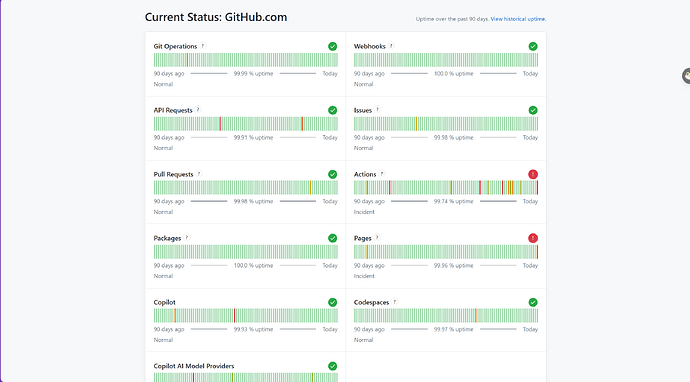Click the red incident icon for Actions
The image size is (690, 382).
(x=533, y=174)
